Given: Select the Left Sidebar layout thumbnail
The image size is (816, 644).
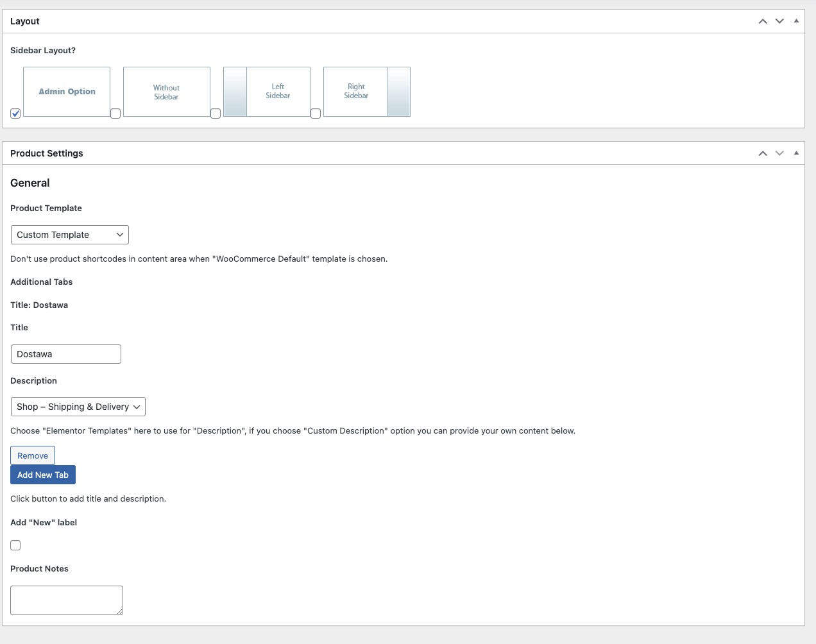Looking at the screenshot, I should pyautogui.click(x=267, y=92).
